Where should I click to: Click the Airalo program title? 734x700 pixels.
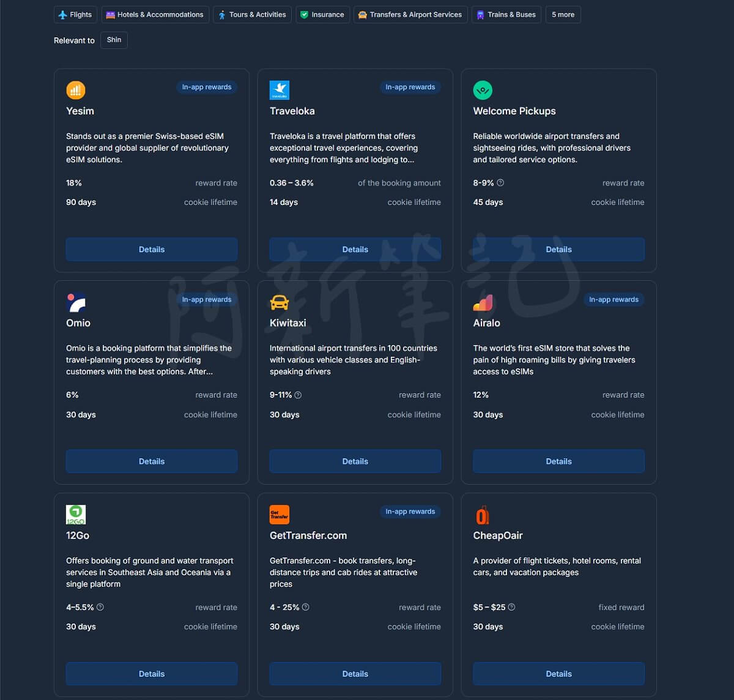pos(486,323)
